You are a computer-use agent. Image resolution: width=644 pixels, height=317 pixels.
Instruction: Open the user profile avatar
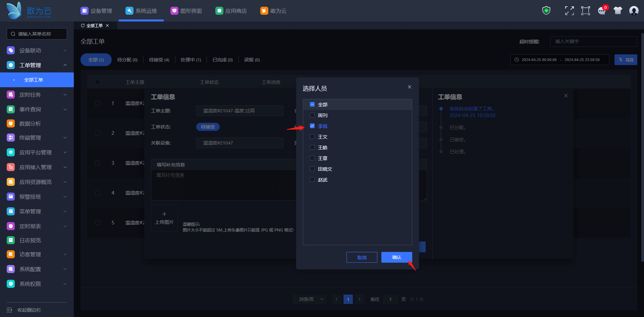pyautogui.click(x=634, y=11)
